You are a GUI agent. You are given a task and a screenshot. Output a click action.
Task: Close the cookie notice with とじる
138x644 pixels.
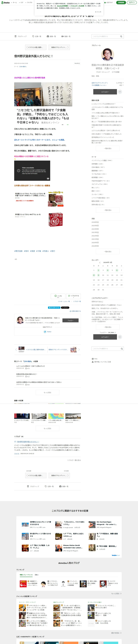98,12
